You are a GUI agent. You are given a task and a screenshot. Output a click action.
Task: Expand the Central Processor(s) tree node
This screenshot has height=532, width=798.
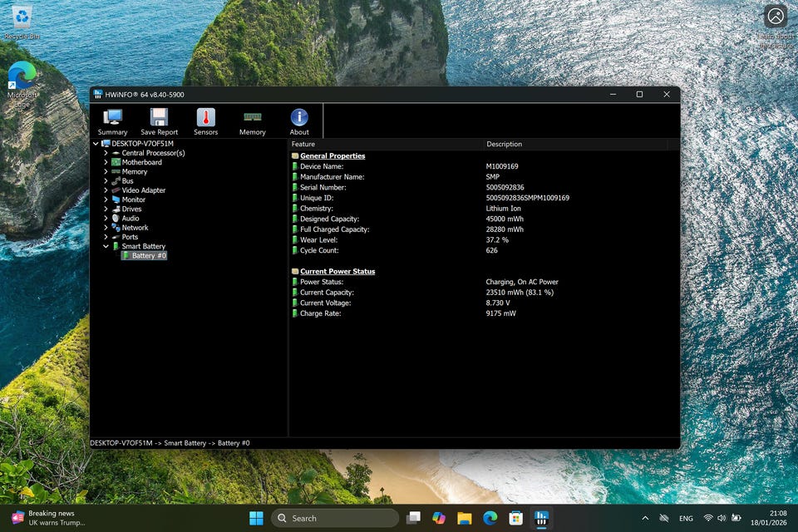tap(106, 153)
